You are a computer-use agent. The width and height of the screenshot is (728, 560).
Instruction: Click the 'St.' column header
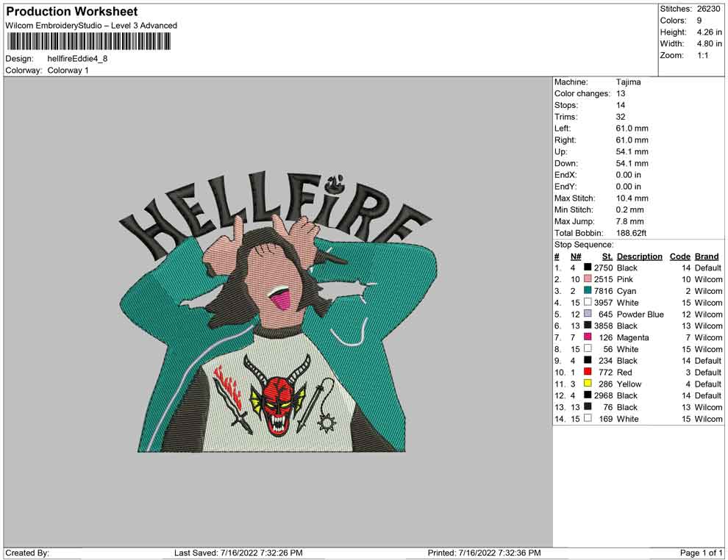(x=607, y=256)
